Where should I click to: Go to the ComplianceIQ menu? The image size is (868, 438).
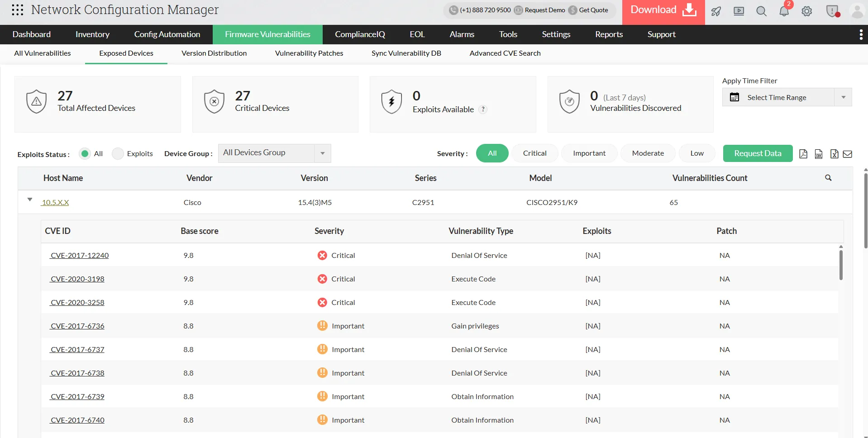click(360, 34)
